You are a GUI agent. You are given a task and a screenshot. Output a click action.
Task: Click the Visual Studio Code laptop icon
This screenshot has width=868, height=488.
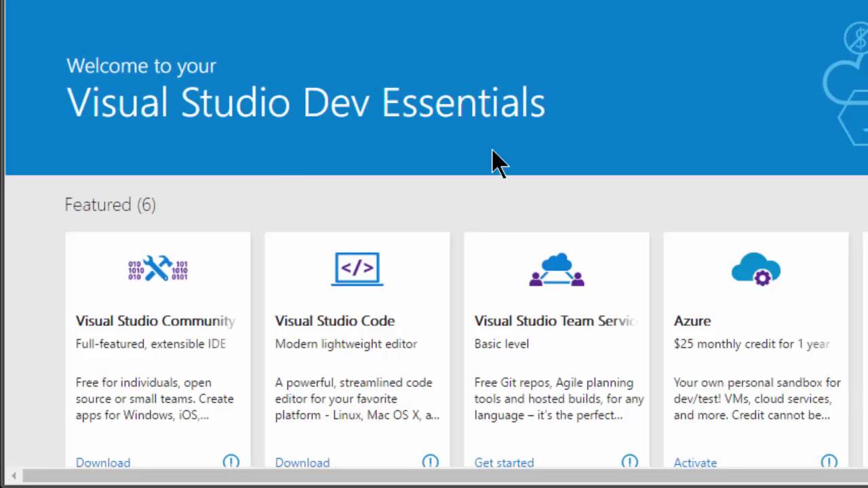(x=357, y=269)
